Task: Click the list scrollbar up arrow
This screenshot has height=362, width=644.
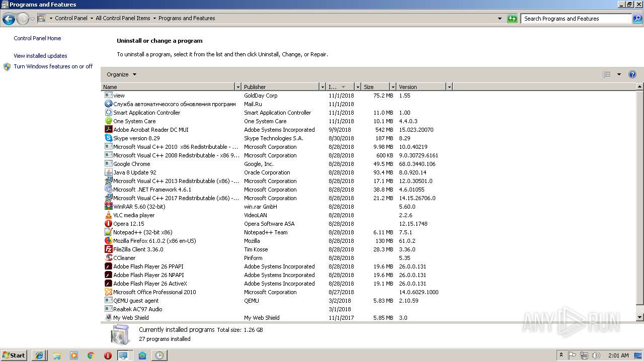Action: 640,87
